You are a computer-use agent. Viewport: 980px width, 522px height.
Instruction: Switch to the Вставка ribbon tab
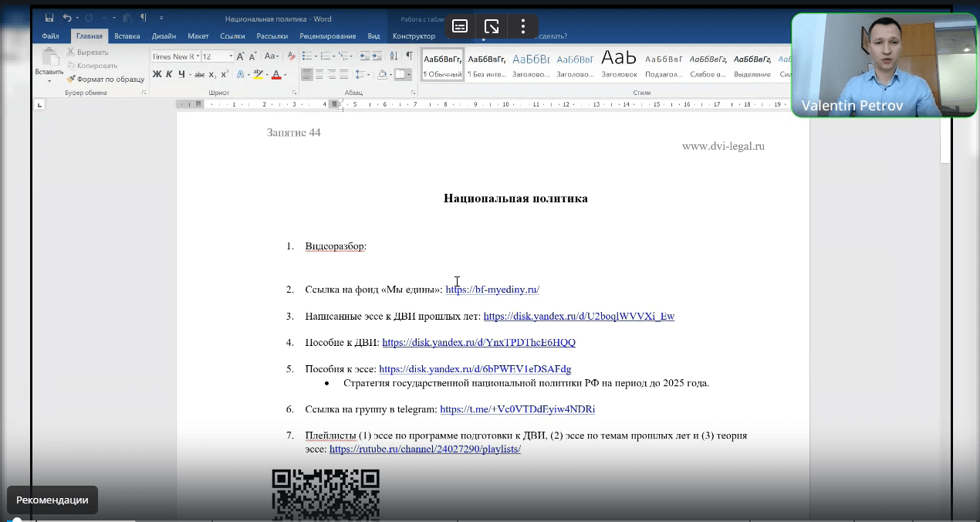tap(127, 36)
